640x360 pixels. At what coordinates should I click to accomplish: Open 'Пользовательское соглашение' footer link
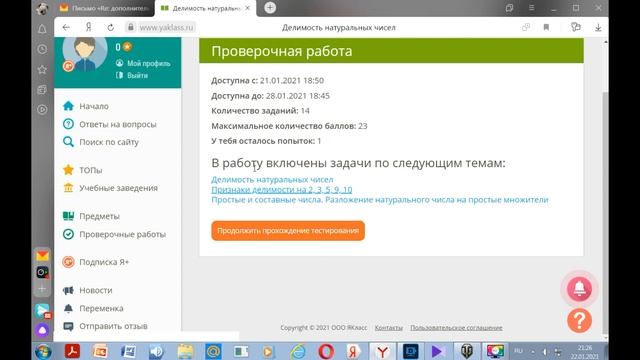click(x=456, y=328)
